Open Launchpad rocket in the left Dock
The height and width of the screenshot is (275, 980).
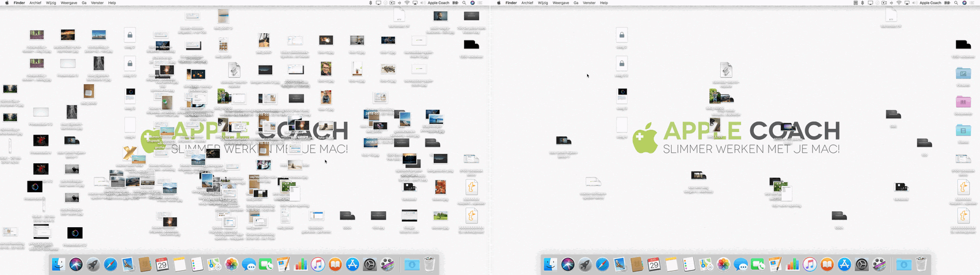(x=93, y=265)
